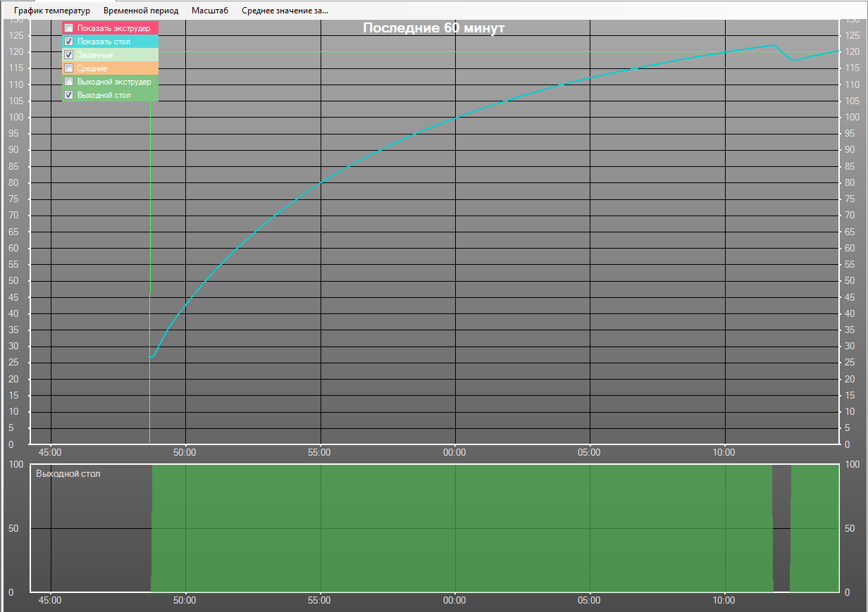
Task: Enable the "Показать экструдер" checkbox
Action: coord(69,28)
